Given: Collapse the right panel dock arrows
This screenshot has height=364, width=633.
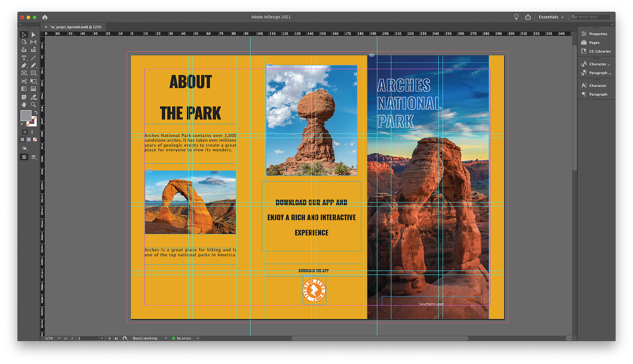Looking at the screenshot, I should click(x=611, y=24).
